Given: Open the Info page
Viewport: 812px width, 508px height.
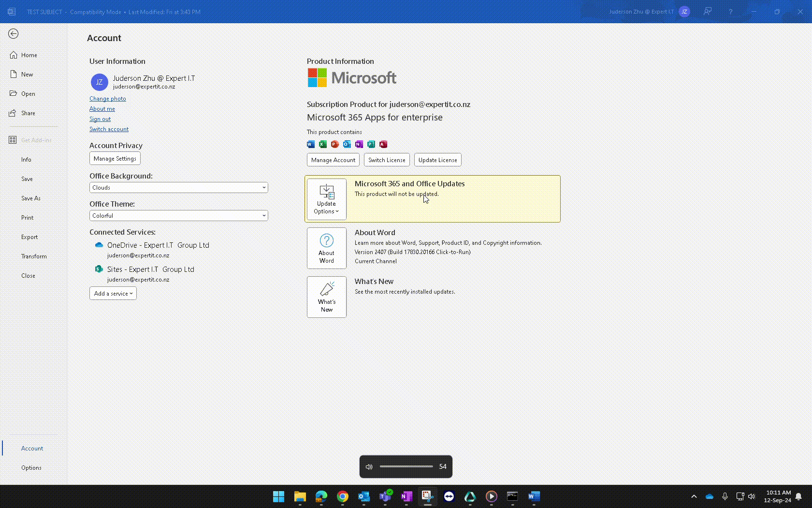Looking at the screenshot, I should click(26, 160).
